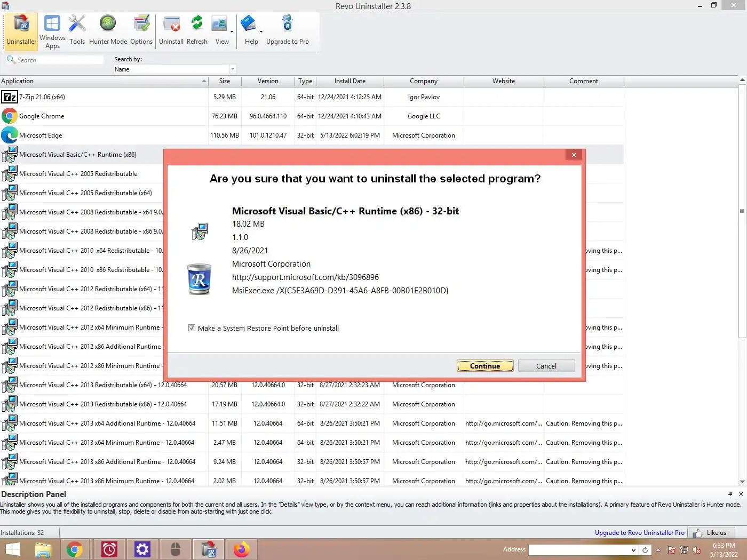The height and width of the screenshot is (560, 747).
Task: Open the mouse app on the taskbar
Action: click(x=176, y=549)
